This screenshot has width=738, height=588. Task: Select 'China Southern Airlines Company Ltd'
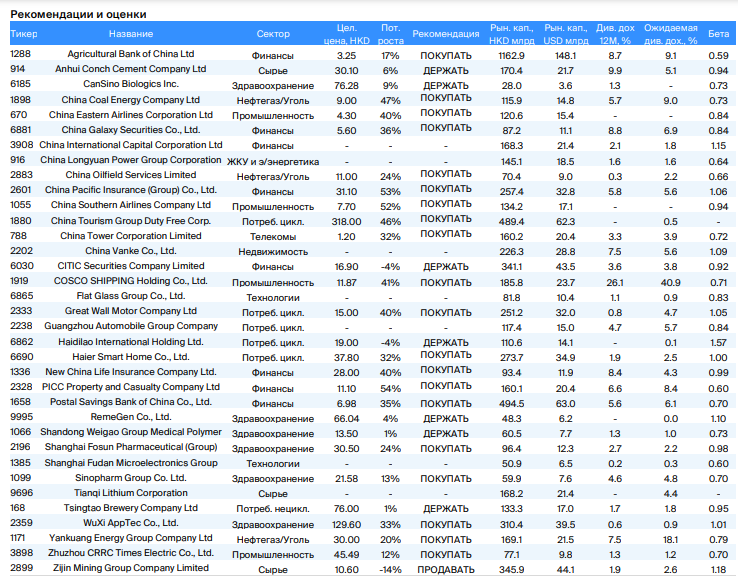(131, 206)
